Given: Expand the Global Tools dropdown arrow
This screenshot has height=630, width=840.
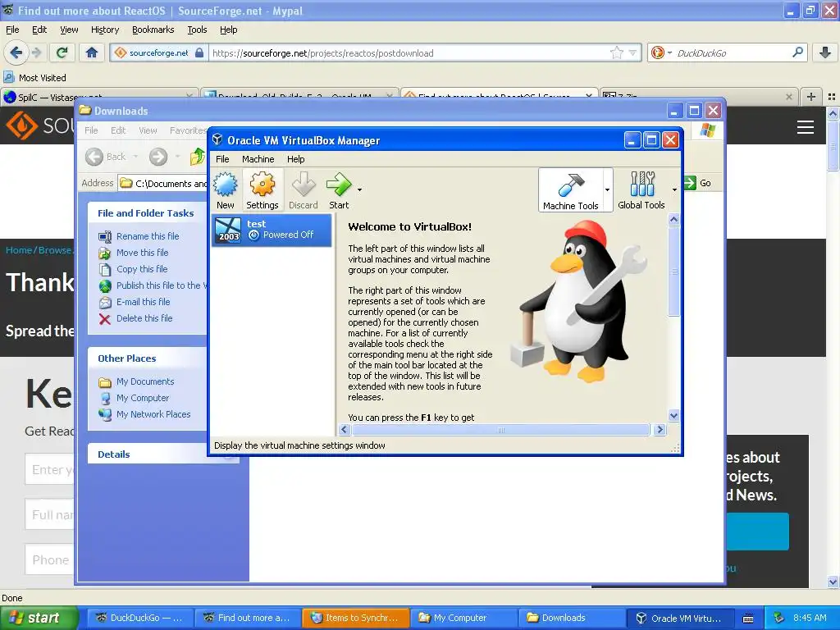Looking at the screenshot, I should tap(674, 189).
